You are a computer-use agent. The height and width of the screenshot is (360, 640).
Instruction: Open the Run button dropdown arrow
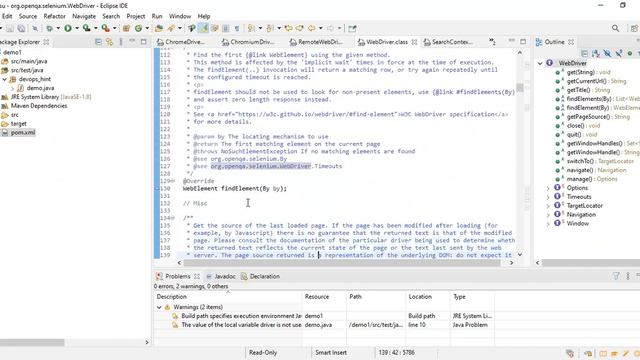77,28
